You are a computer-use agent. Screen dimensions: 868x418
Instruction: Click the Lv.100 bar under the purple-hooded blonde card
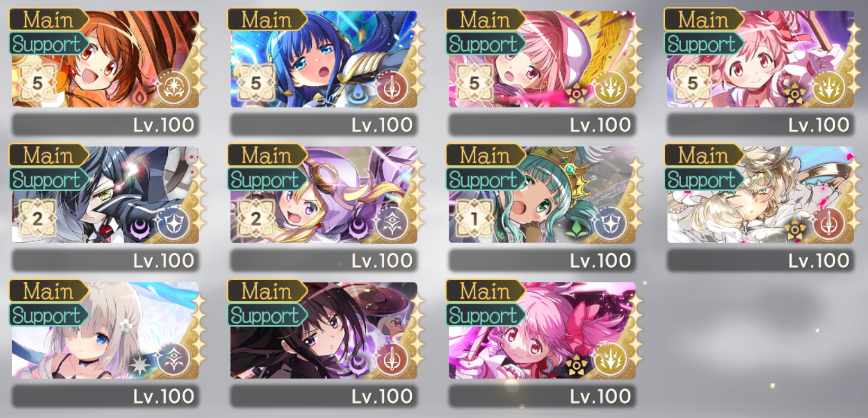tap(323, 261)
